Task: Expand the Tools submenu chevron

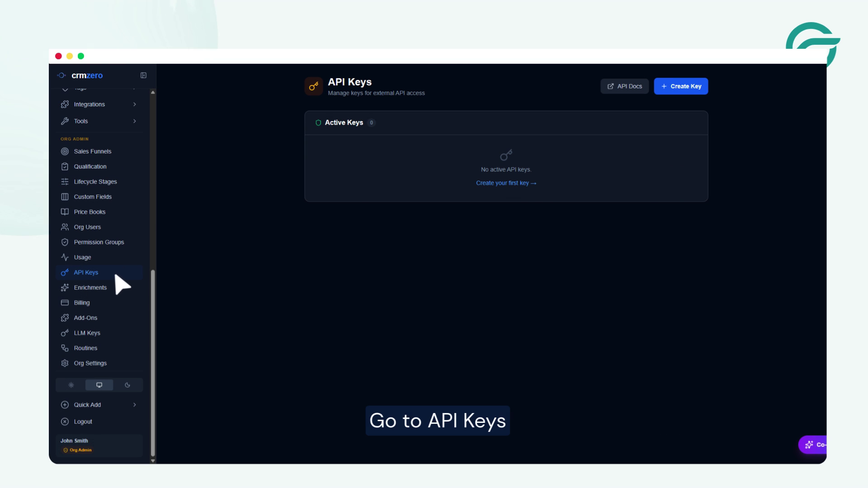Action: click(135, 121)
